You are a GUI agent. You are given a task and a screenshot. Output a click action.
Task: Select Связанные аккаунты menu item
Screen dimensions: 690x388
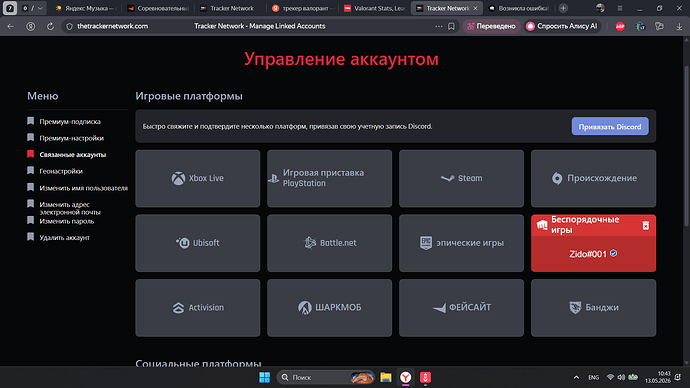coord(73,154)
